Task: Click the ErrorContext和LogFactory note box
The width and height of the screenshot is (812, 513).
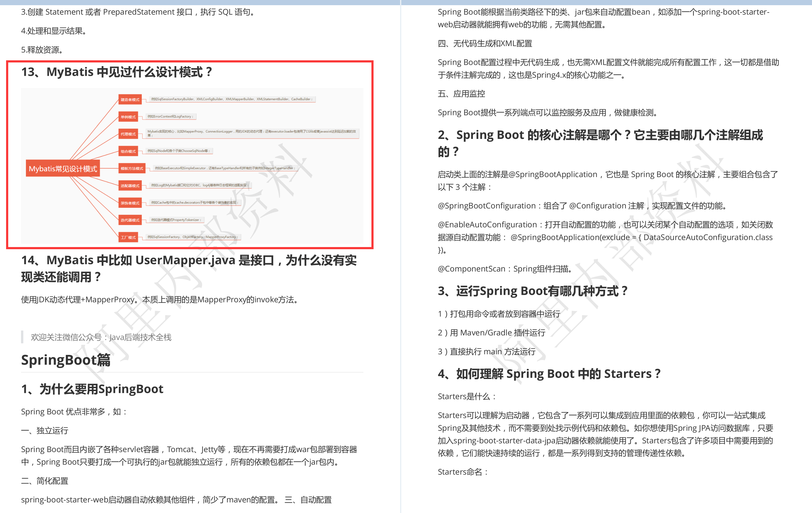Action: pos(170,116)
